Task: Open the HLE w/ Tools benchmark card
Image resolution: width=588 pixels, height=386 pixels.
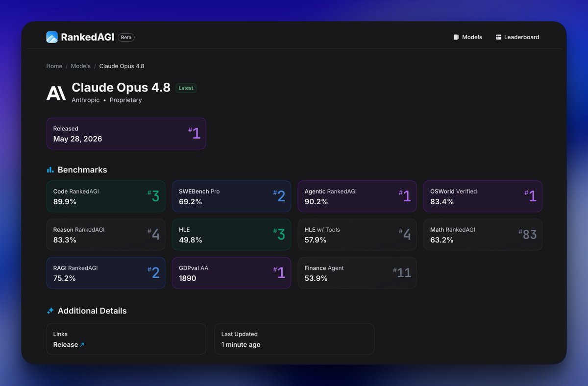Action: pyautogui.click(x=357, y=235)
